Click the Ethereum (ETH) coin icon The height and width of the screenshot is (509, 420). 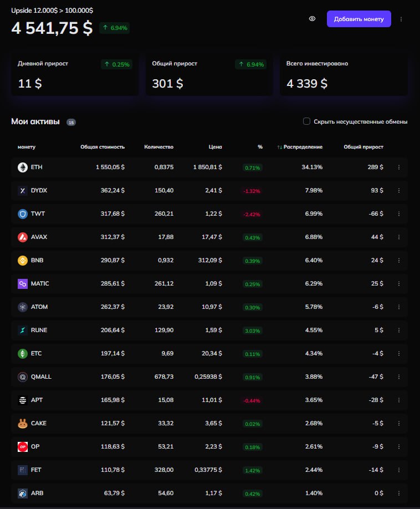(x=23, y=167)
